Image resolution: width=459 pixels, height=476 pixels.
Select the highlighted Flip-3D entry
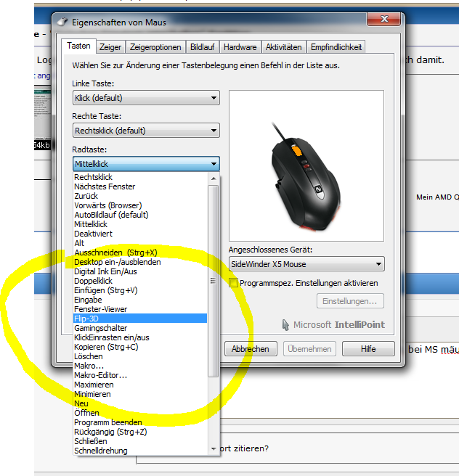(x=140, y=319)
